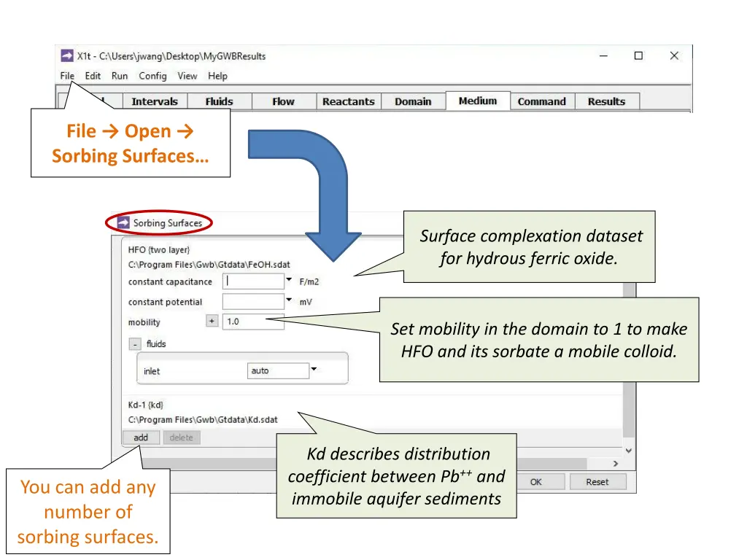Switch to the Reactants tab

[348, 101]
